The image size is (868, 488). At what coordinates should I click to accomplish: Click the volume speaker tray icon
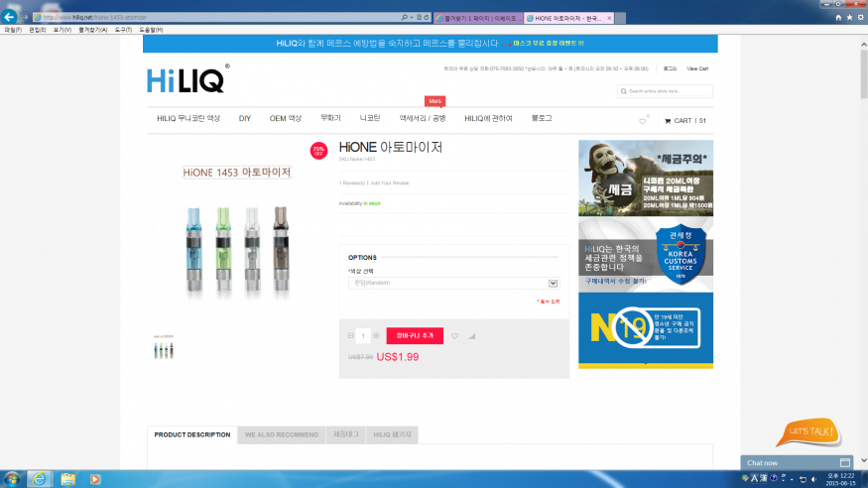(813, 479)
